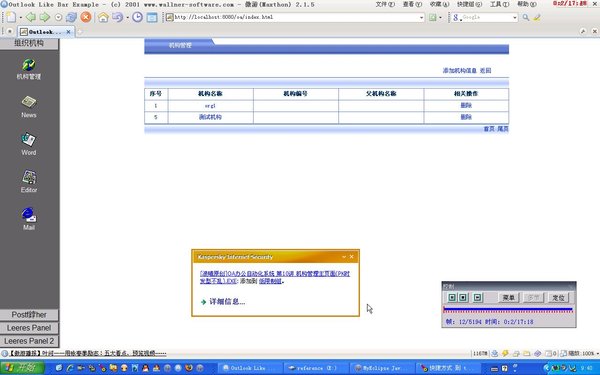Click the 添加机构信息 link
The height and width of the screenshot is (375, 600).
click(x=460, y=70)
